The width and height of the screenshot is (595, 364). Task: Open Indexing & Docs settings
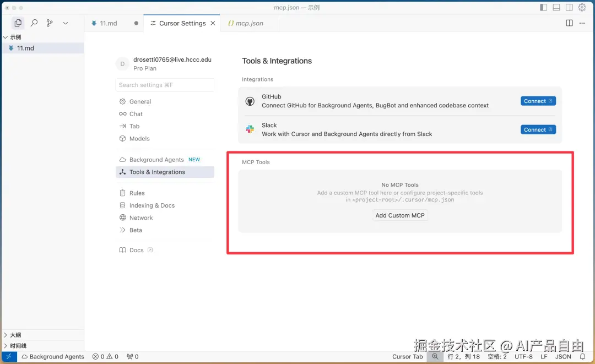point(165,205)
